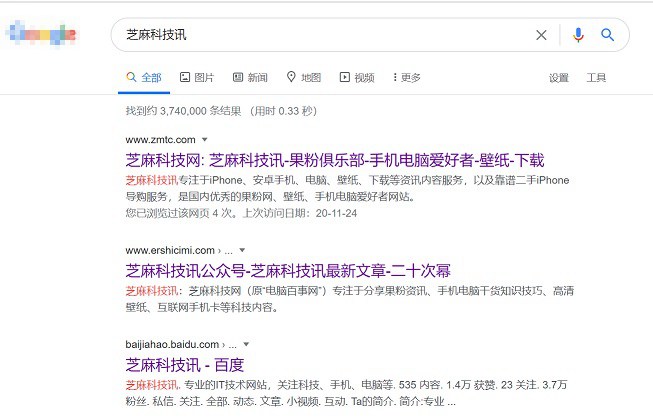Switch to the 视频 tab
This screenshot has height=417, width=653.
[x=357, y=77]
